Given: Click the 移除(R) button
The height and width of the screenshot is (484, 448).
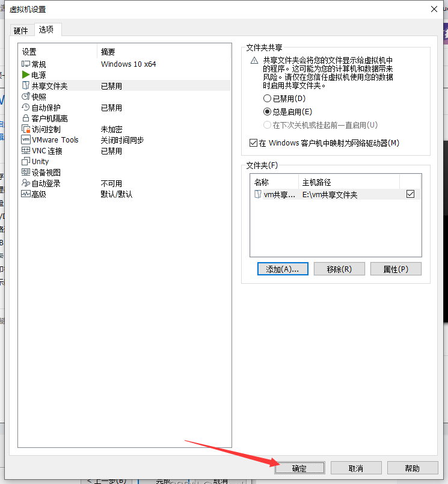Looking at the screenshot, I should pos(339,269).
